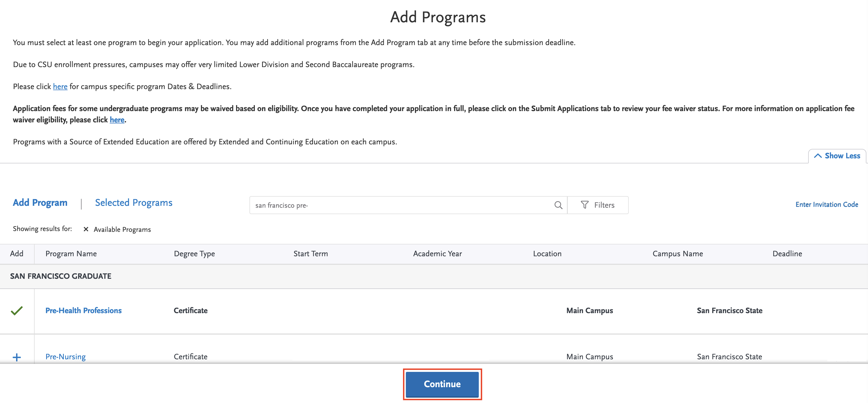Screen dimensions: 868x403
Task: Switch to Selected Programs tab
Action: 133,203
